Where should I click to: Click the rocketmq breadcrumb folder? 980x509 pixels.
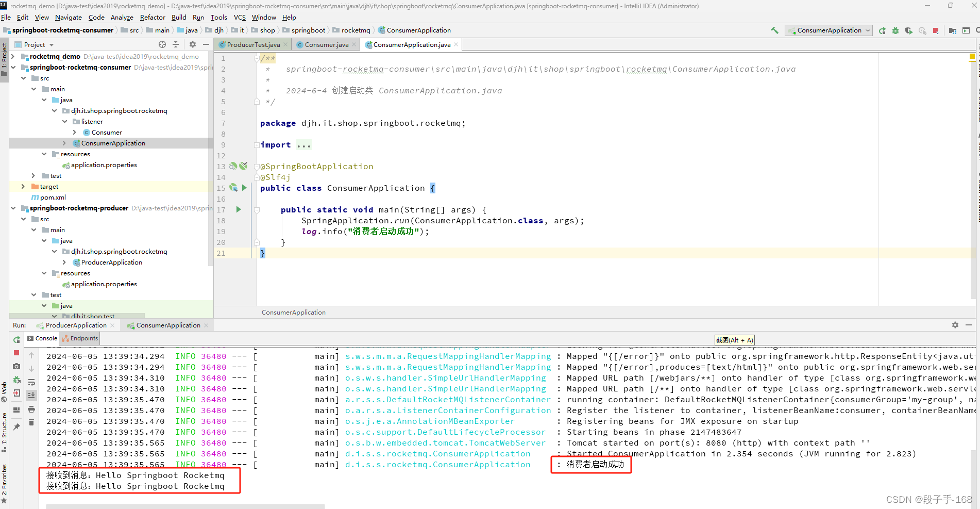pos(351,30)
